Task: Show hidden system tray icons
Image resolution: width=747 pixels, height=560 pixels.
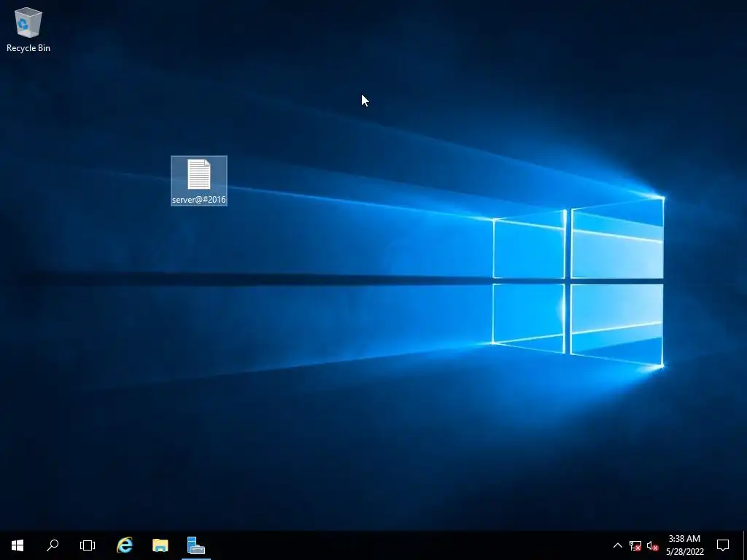Action: pyautogui.click(x=617, y=545)
